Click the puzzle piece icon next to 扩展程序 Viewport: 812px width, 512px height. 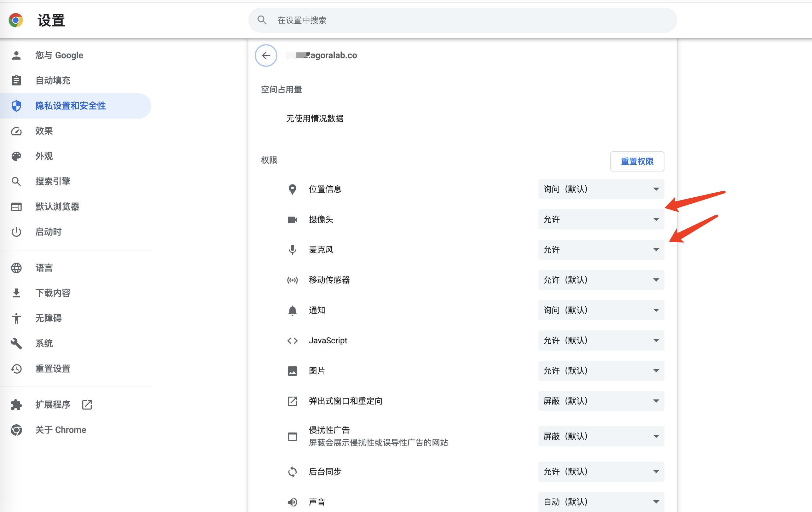click(16, 405)
